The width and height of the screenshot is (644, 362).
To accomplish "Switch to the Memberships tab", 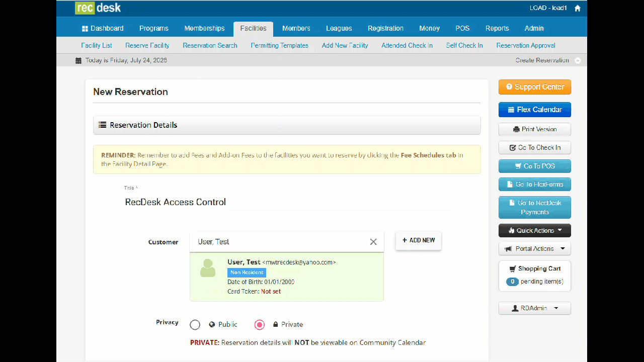I will pos(204,28).
